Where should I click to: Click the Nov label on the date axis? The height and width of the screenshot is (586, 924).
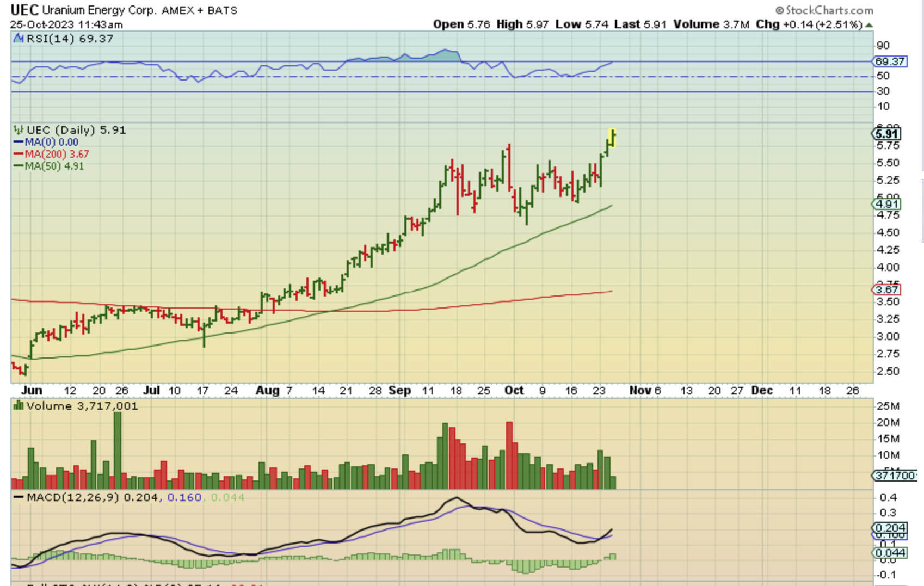point(640,390)
